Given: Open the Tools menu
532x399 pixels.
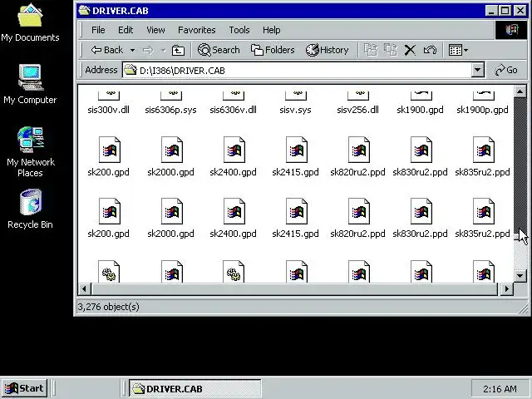Looking at the screenshot, I should tap(239, 30).
